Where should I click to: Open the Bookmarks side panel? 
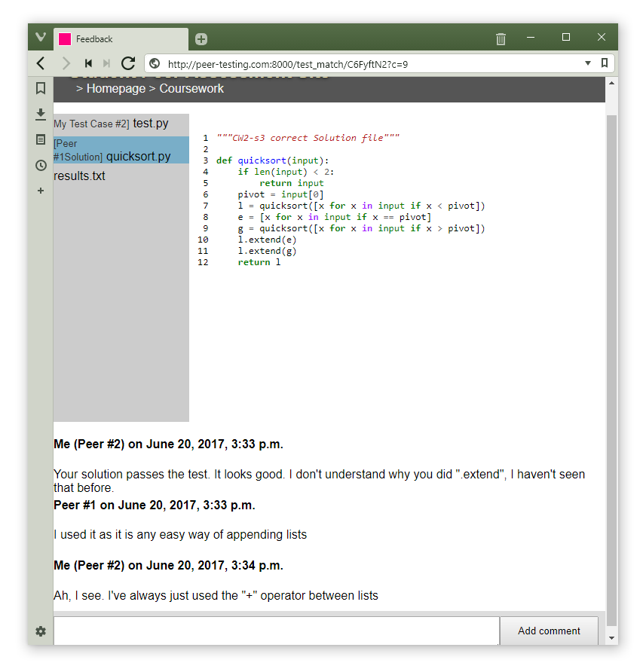[41, 88]
